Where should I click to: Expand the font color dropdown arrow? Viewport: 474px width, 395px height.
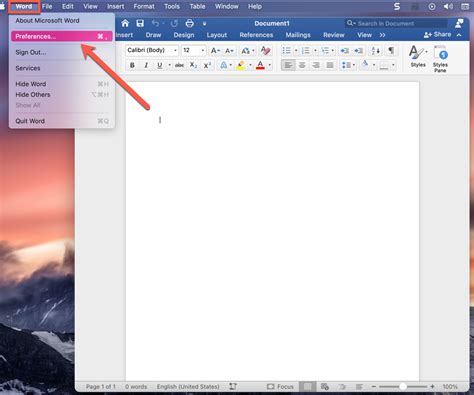[270, 65]
